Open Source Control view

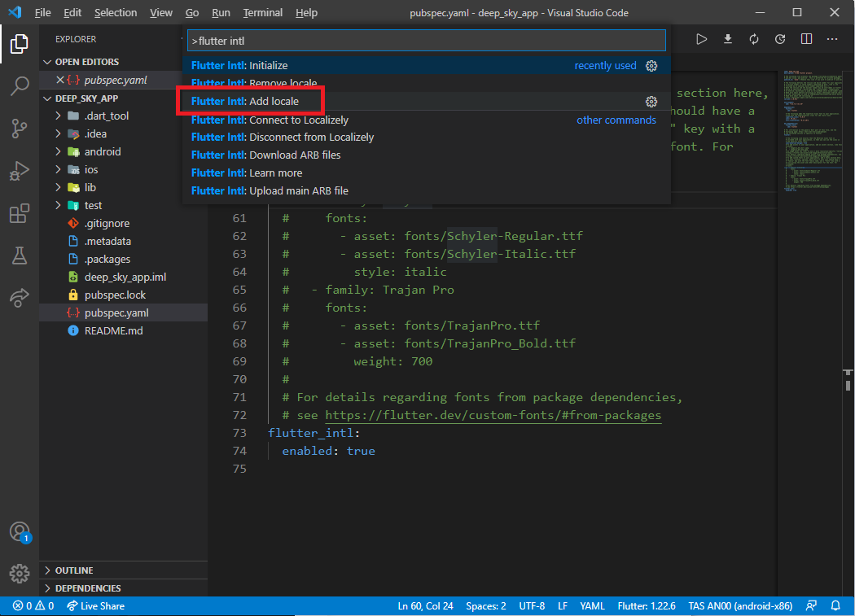click(20, 129)
